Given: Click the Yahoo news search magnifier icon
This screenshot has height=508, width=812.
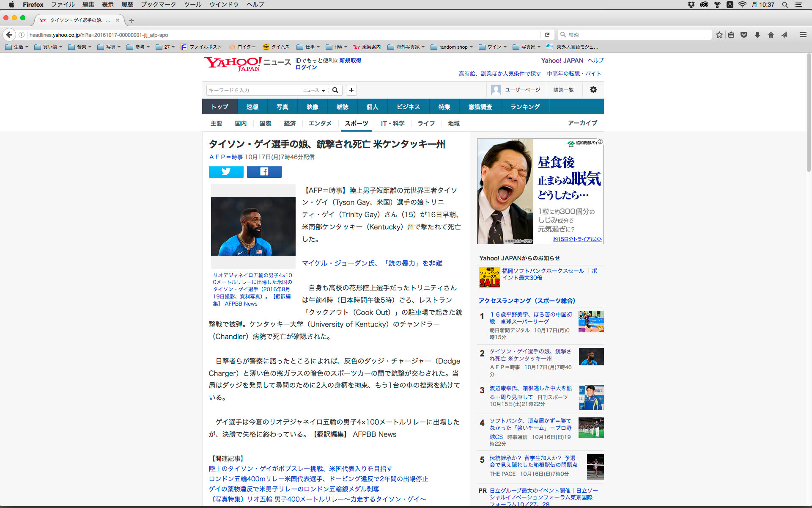Looking at the screenshot, I should click(x=335, y=90).
